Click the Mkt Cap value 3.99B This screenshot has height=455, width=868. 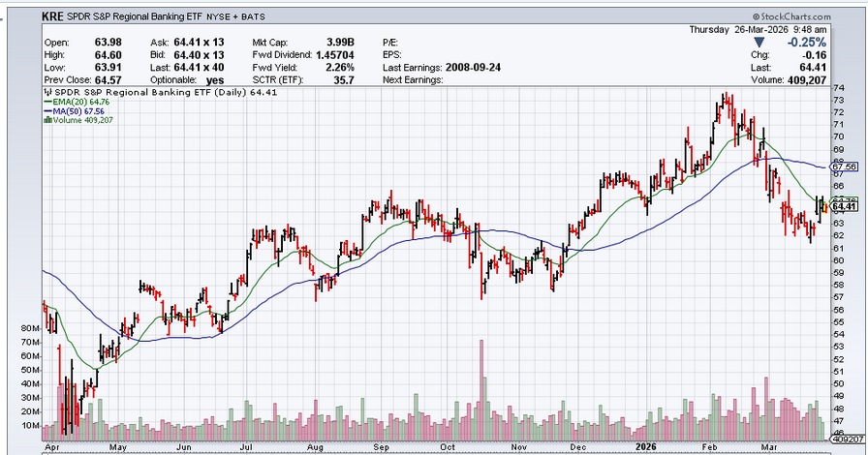(340, 42)
